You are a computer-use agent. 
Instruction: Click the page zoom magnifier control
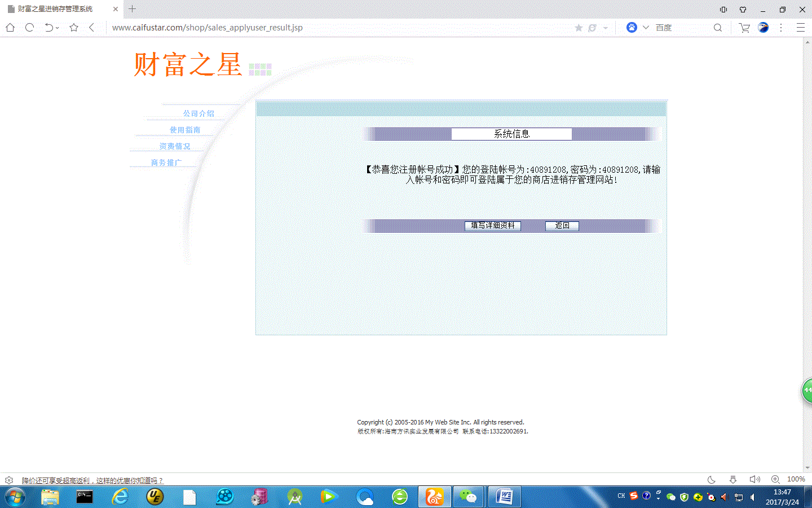776,479
